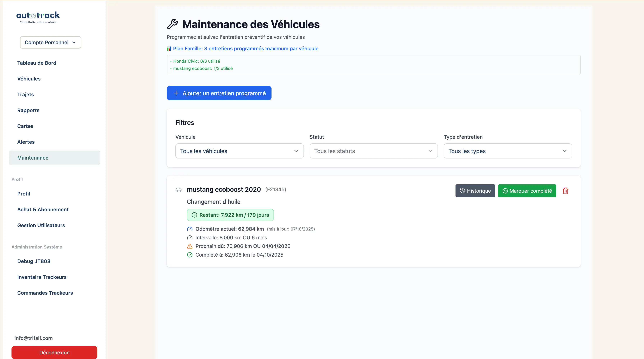644x359 pixels.
Task: Open the Alertes page
Action: (26, 142)
